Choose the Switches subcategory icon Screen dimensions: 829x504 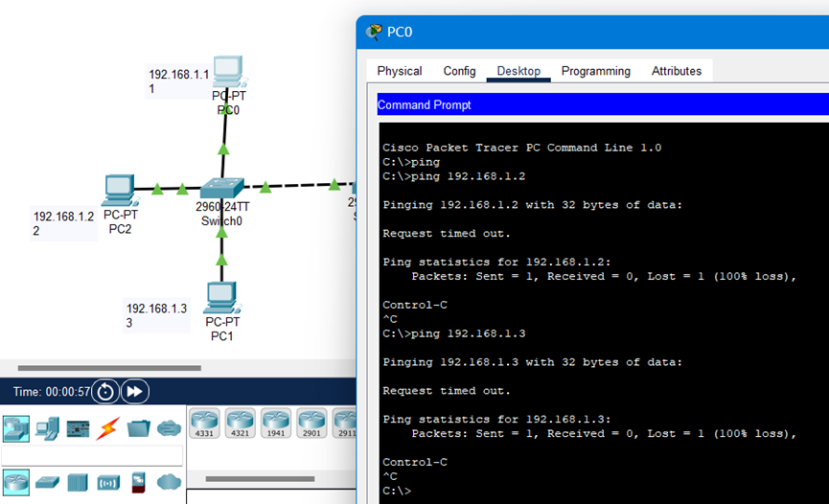pyautogui.click(x=47, y=482)
